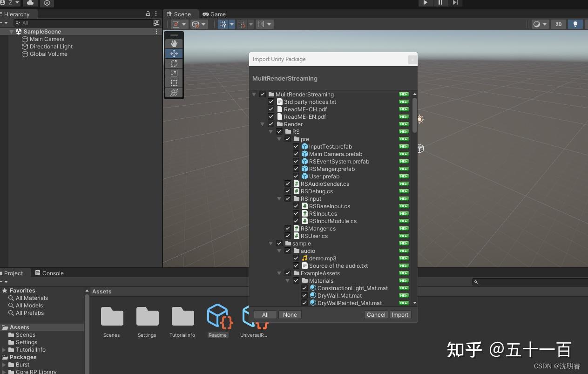588x374 pixels.
Task: Collapse the audio folder in import list
Action: click(279, 251)
